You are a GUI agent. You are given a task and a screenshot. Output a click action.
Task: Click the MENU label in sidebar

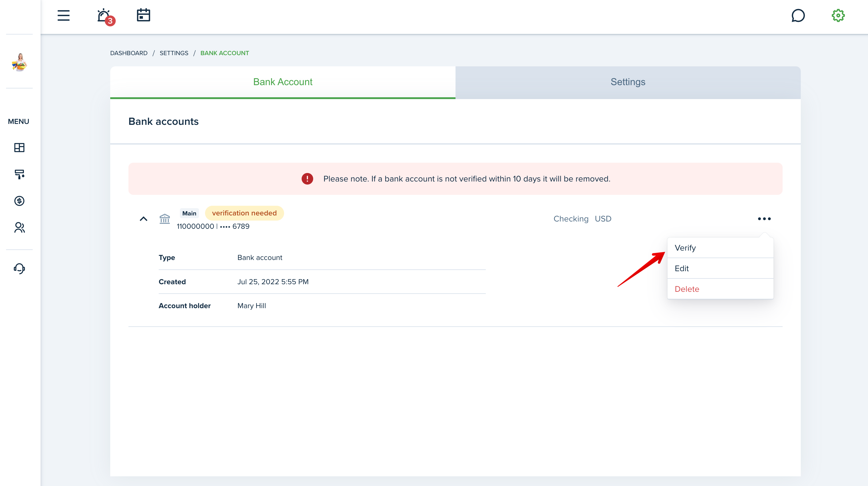[18, 121]
